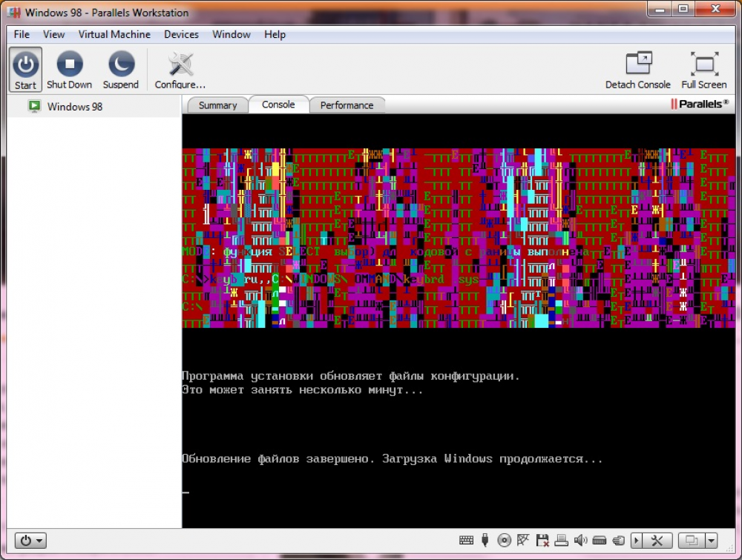This screenshot has height=560, width=742.
Task: Switch to Full Screen mode
Action: pos(703,70)
